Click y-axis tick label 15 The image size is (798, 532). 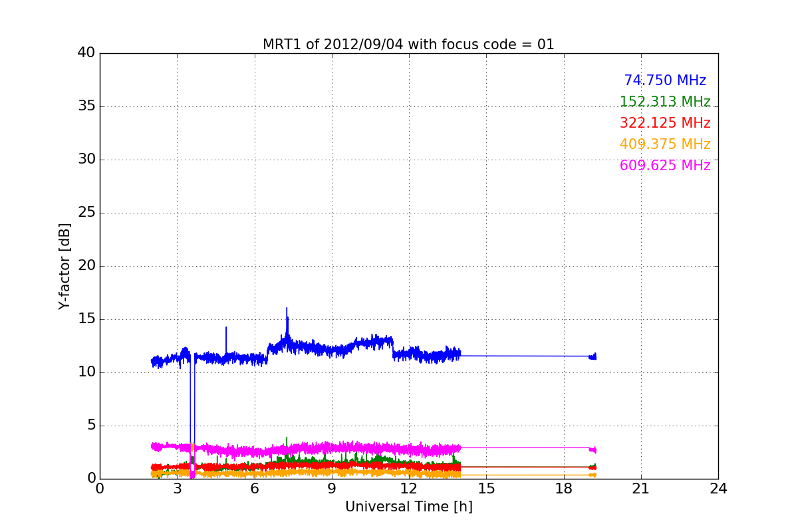click(86, 319)
